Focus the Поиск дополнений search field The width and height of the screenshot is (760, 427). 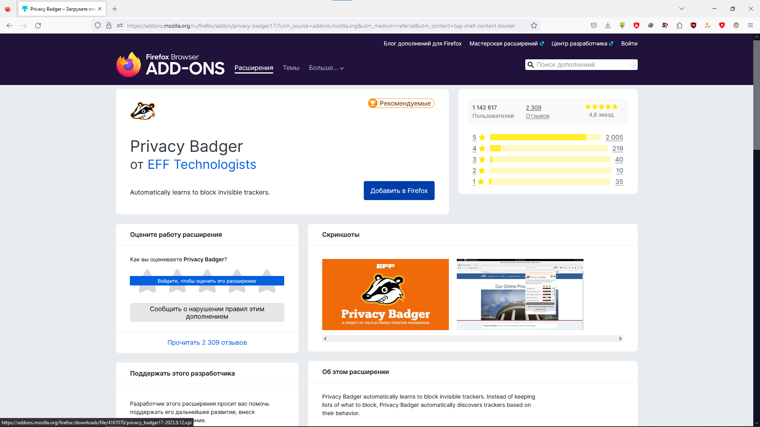click(581, 64)
